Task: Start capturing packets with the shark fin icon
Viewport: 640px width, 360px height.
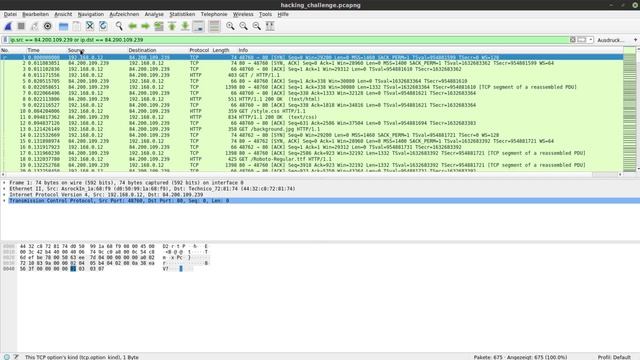Action: pos(8,26)
